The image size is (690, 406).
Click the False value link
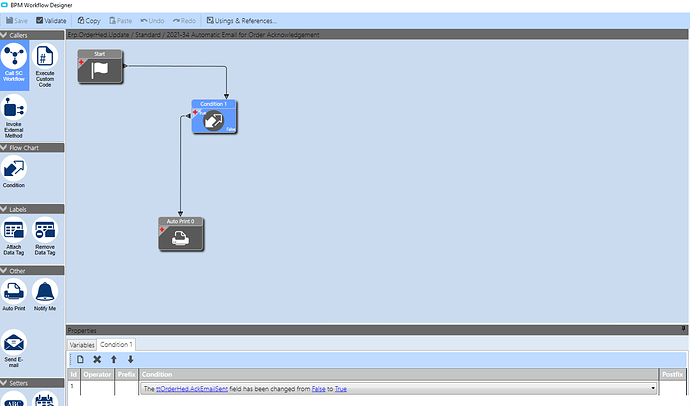click(x=318, y=389)
